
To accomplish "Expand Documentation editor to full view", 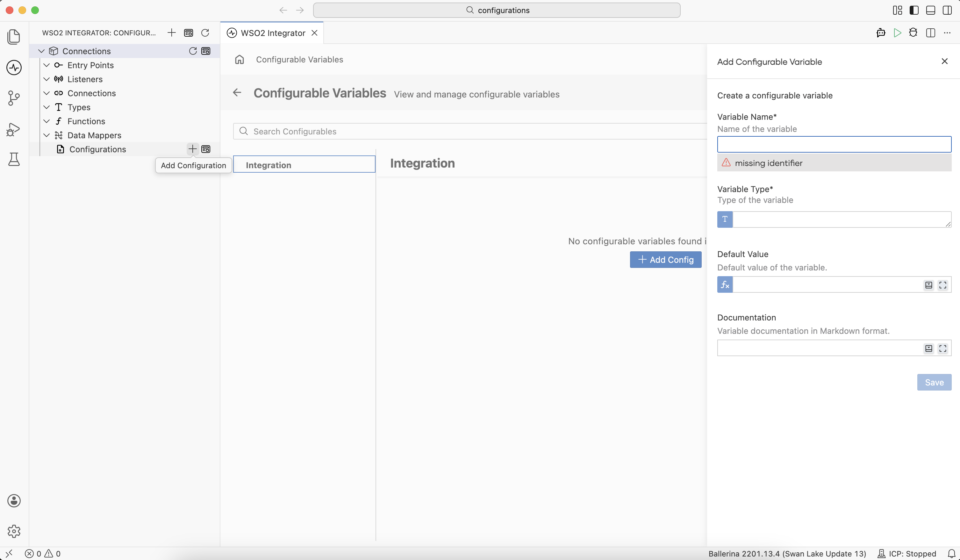I will click(x=943, y=348).
